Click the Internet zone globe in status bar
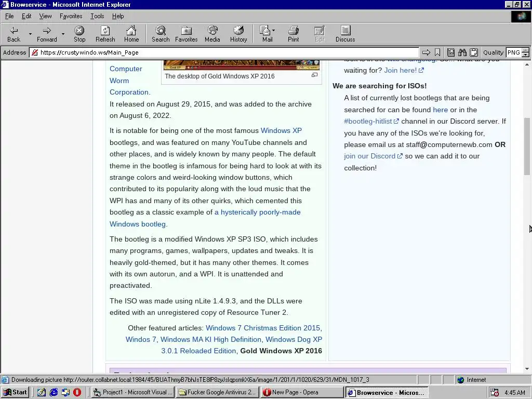The height and width of the screenshot is (399, 532). pos(460,380)
